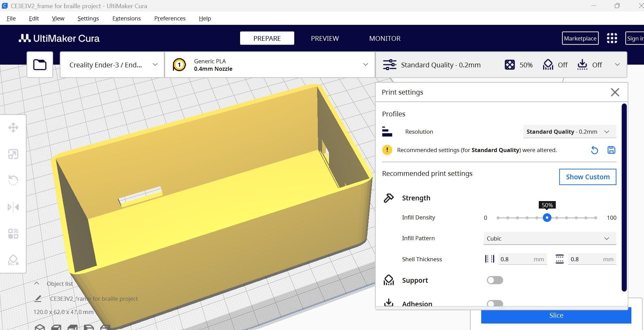Switch to the MONITOR stage

[x=385, y=38]
